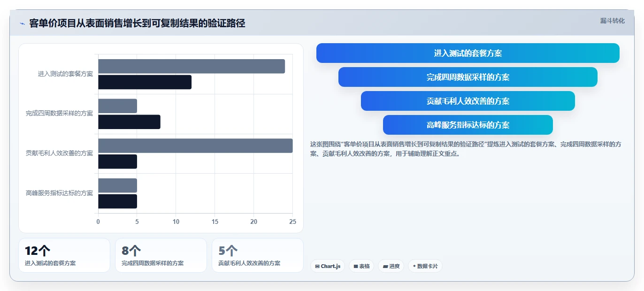Click the card title 客单价项目从表面销售增长到可复制结果的验证路径

137,23
